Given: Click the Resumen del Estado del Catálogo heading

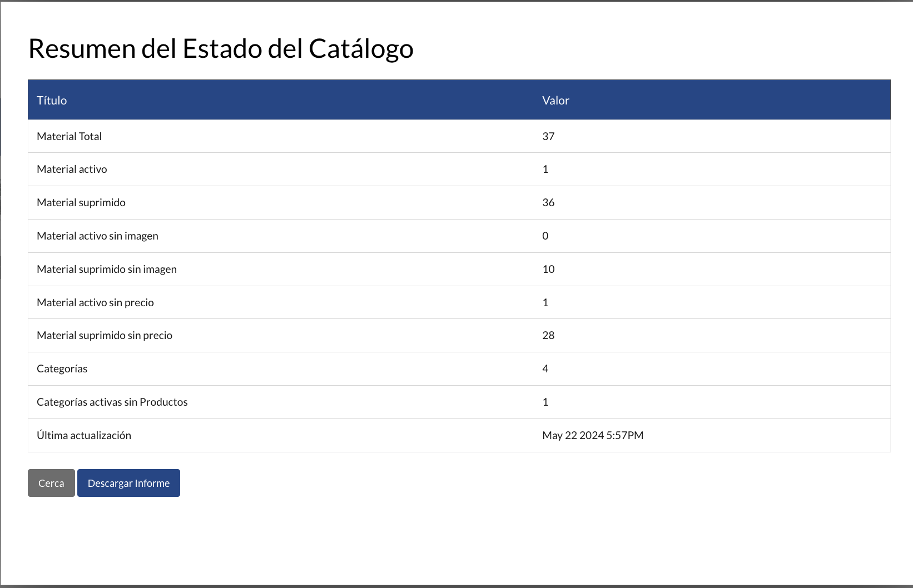Looking at the screenshot, I should pos(221,48).
